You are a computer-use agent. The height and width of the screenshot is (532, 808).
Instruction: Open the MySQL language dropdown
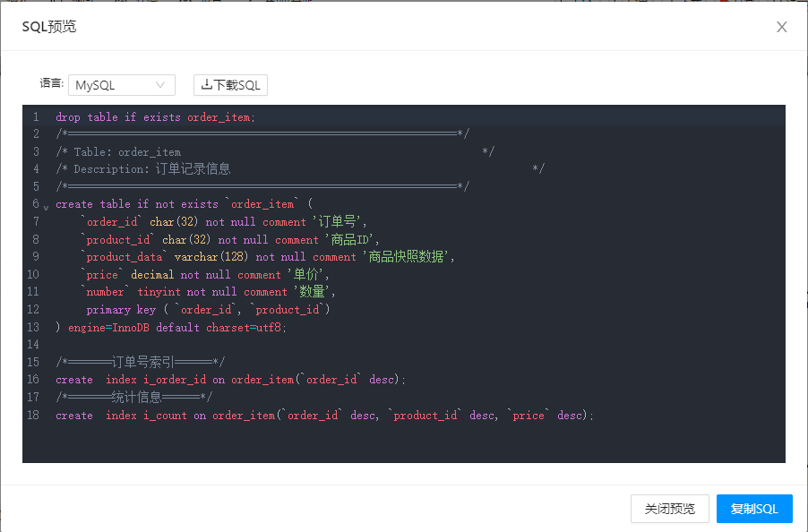[x=121, y=85]
